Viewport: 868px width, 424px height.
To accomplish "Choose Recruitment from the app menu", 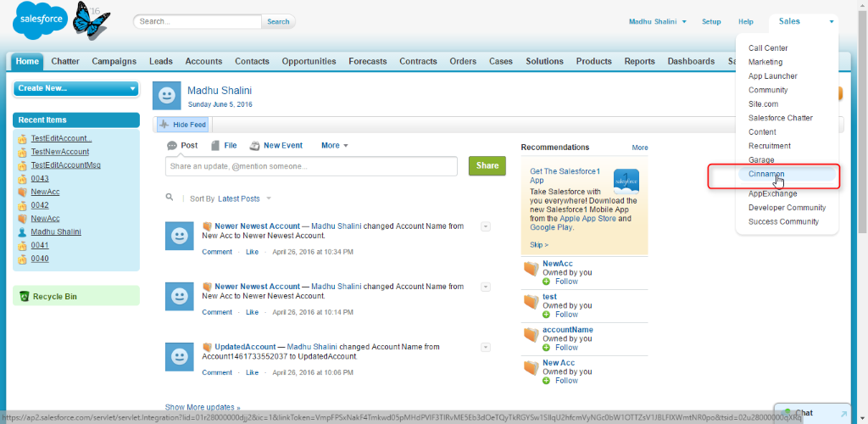I will point(770,146).
